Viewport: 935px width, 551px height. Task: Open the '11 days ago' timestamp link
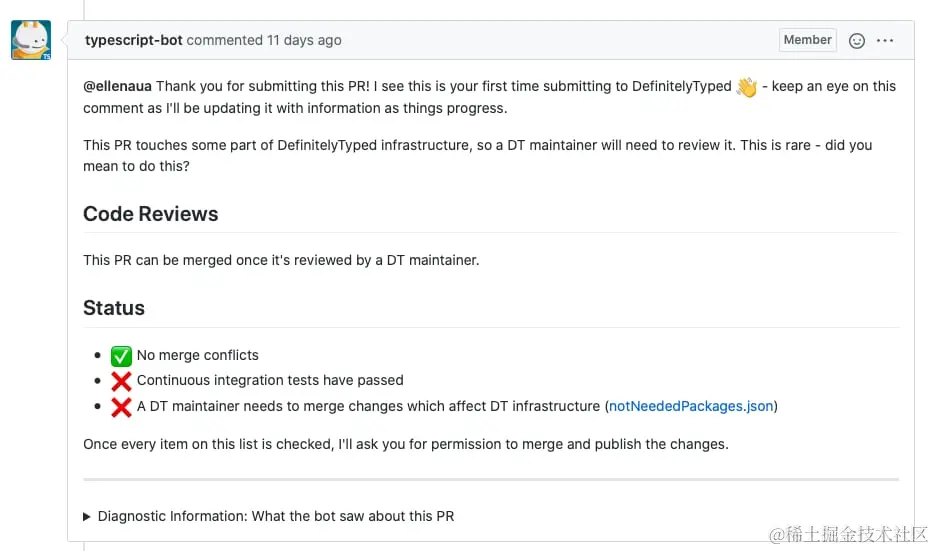[304, 41]
